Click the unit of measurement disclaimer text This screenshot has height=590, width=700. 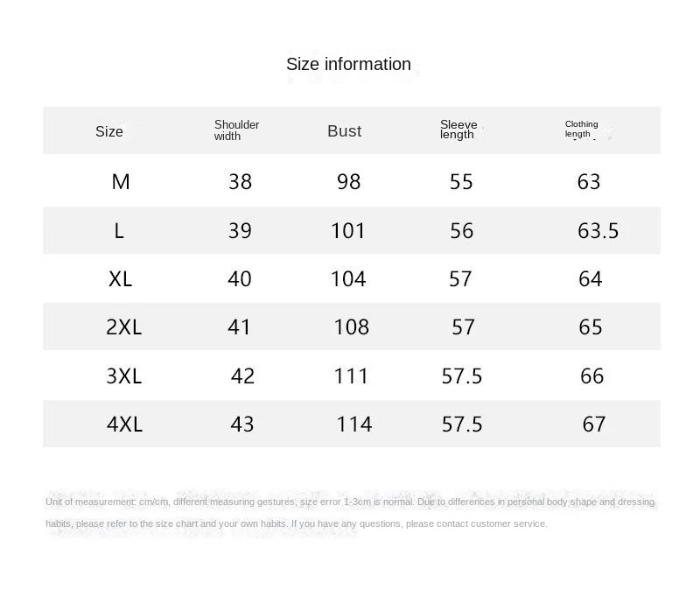coord(350,502)
